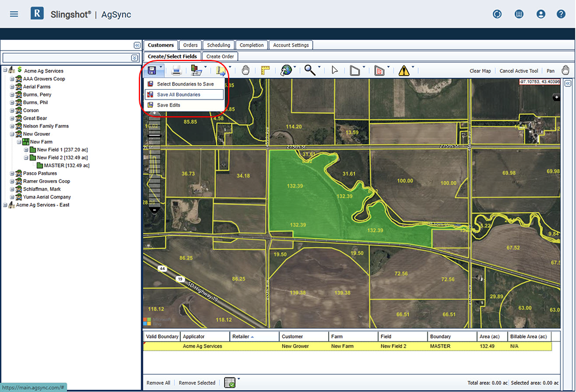This screenshot has width=576, height=392.
Task: Collapse the New Field 2 node
Action: (26, 158)
